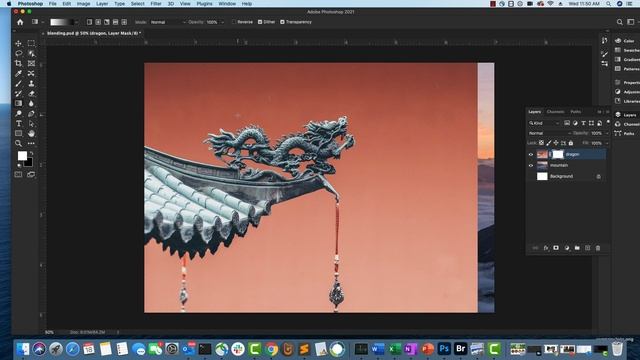Open the layer Kind filter dropdown

click(544, 123)
